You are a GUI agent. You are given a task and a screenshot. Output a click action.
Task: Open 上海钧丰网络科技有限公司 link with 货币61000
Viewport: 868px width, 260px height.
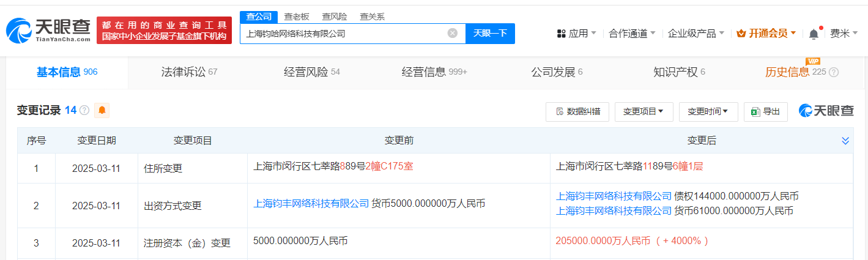pyautogui.click(x=614, y=210)
